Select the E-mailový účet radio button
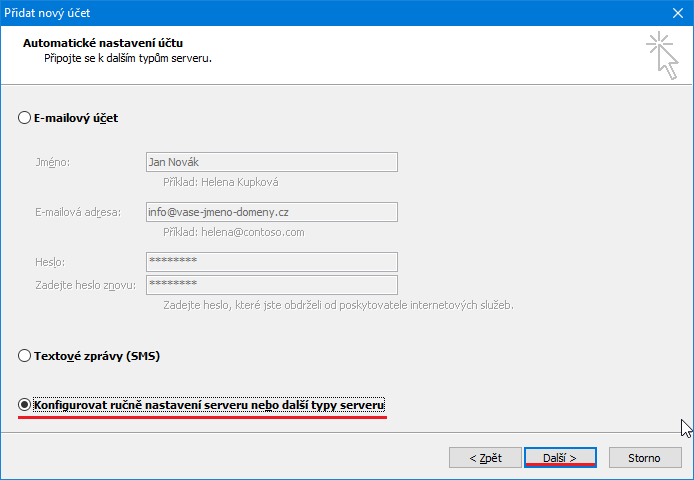This screenshot has width=694, height=480. coord(25,118)
